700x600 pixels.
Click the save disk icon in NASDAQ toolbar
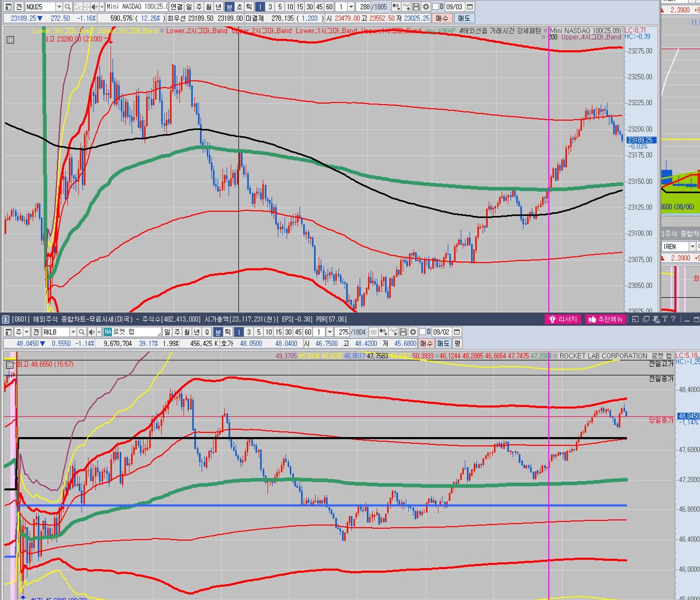tap(416, 7)
